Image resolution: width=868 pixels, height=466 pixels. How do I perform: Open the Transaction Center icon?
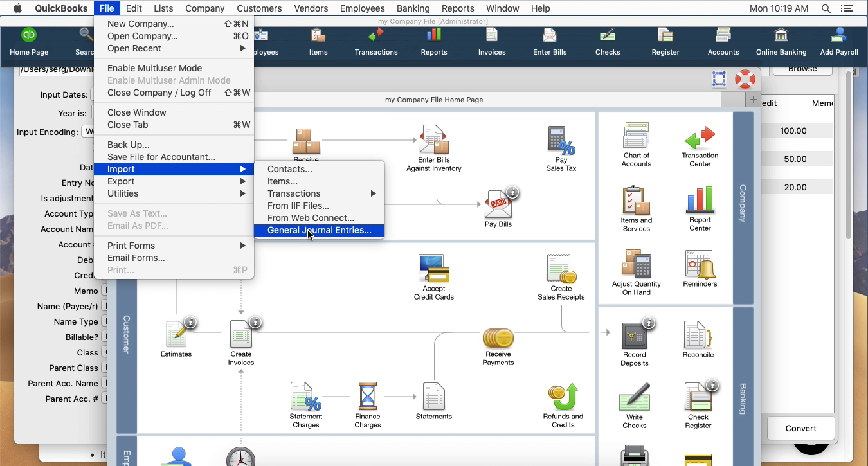[x=700, y=138]
